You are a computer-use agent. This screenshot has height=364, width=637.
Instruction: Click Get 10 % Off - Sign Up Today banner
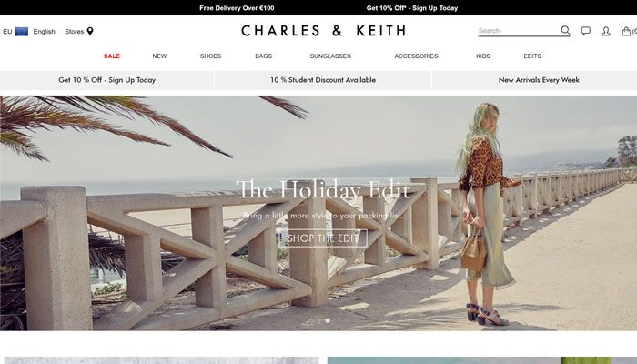(x=106, y=80)
